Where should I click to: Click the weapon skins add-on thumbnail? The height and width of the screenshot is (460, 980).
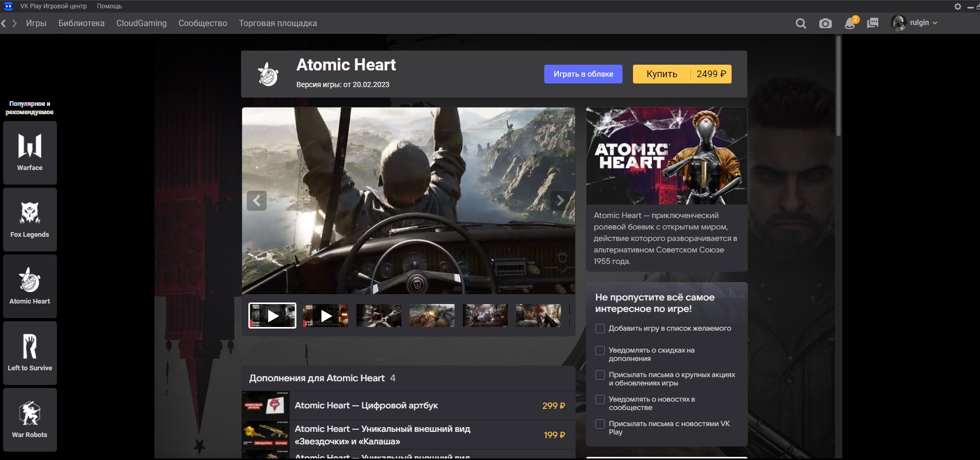266,435
